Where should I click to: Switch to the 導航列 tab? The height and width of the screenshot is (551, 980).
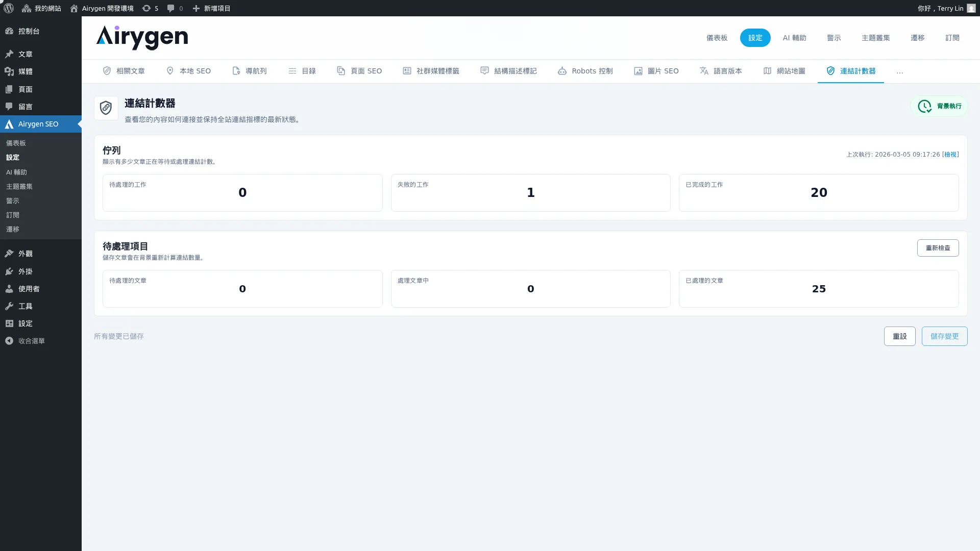click(x=249, y=71)
